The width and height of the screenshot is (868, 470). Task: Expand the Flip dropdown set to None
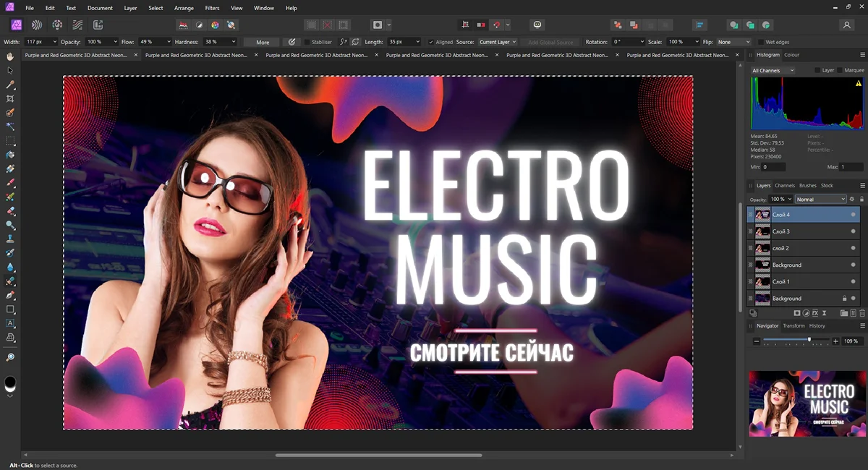coord(733,42)
